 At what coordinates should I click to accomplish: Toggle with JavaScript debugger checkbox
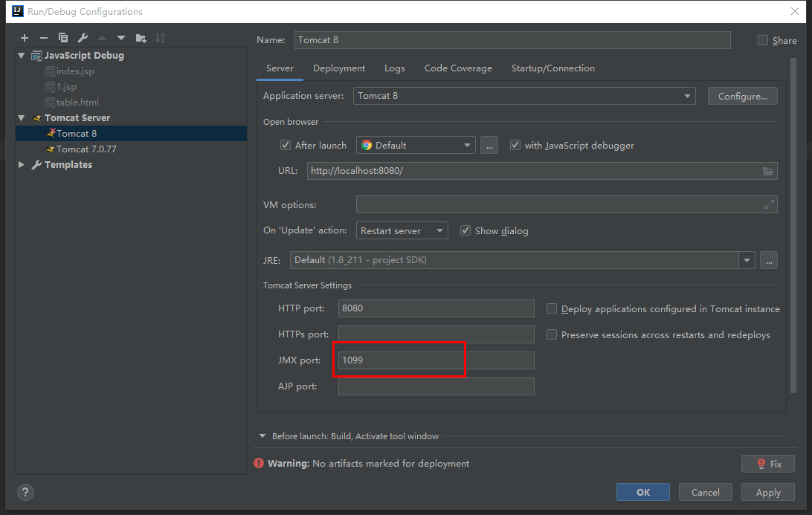pyautogui.click(x=515, y=146)
